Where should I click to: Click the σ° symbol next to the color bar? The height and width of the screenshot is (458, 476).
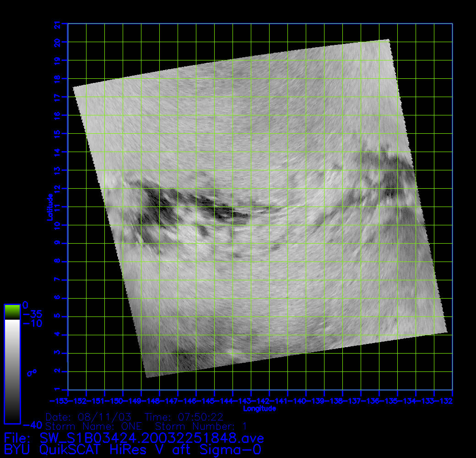32,373
